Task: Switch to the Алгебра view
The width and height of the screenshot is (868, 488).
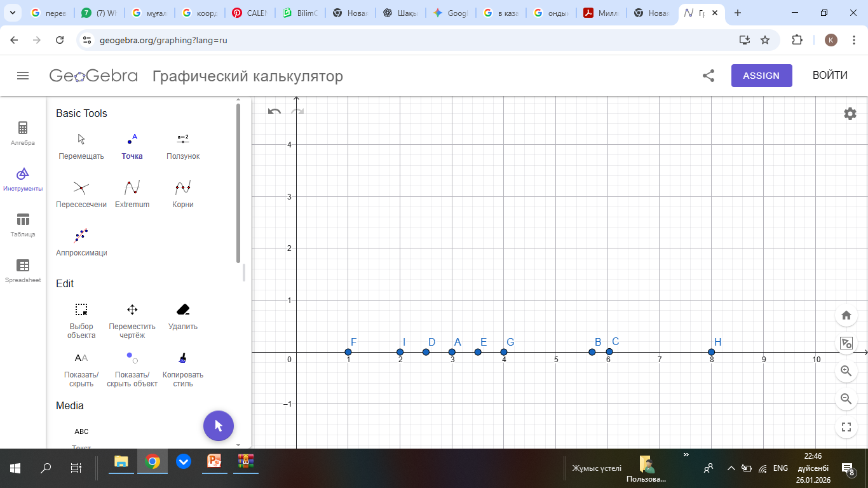Action: (x=23, y=133)
